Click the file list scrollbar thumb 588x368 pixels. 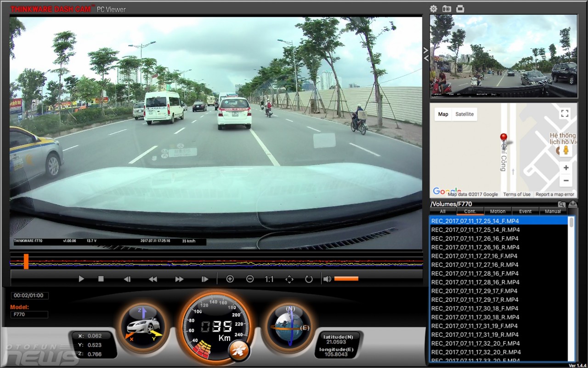(x=571, y=222)
